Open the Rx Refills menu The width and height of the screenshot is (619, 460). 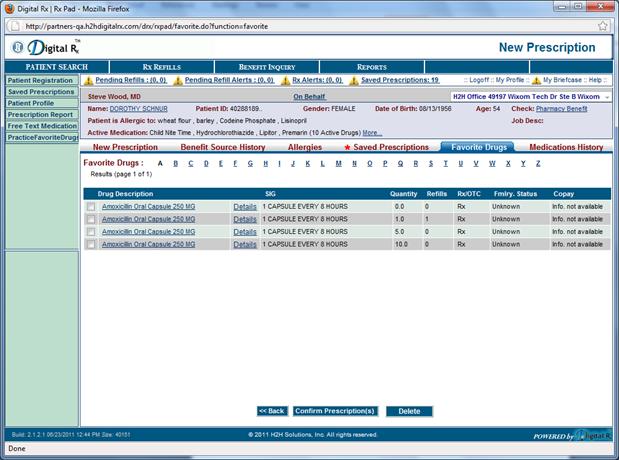click(x=161, y=67)
